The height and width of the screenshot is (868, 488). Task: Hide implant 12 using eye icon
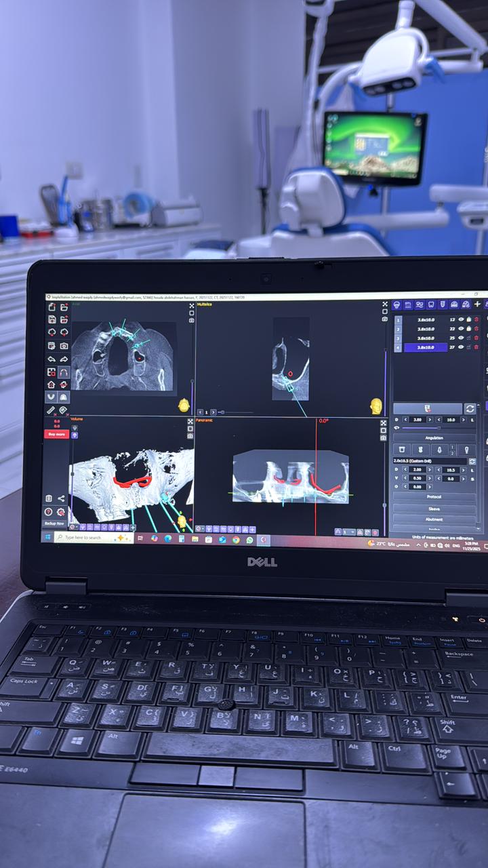[461, 319]
